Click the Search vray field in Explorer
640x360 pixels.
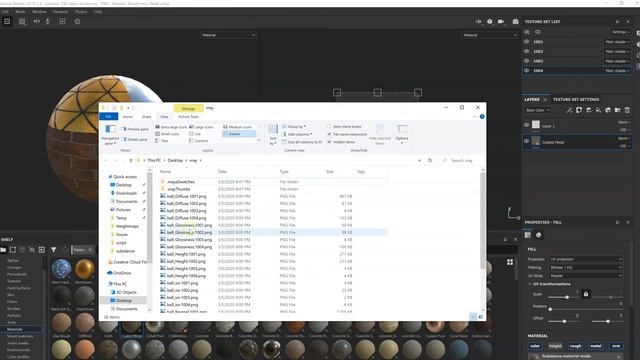coord(461,160)
